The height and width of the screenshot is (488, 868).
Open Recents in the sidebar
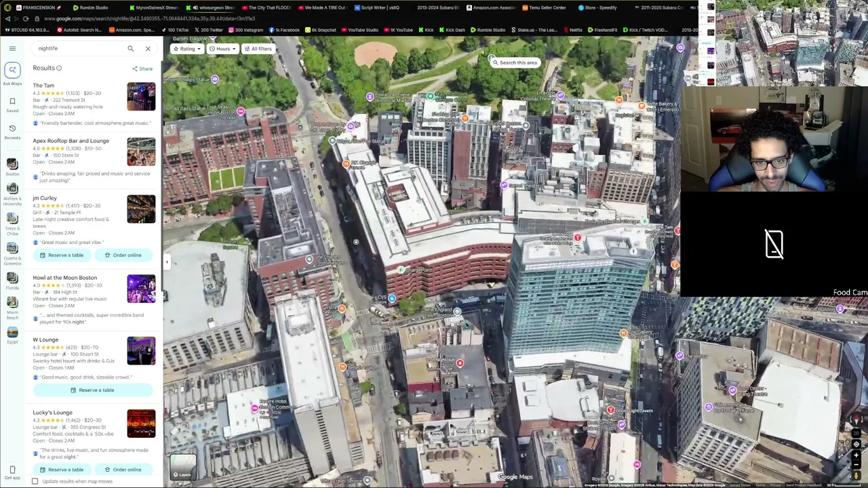[12, 132]
